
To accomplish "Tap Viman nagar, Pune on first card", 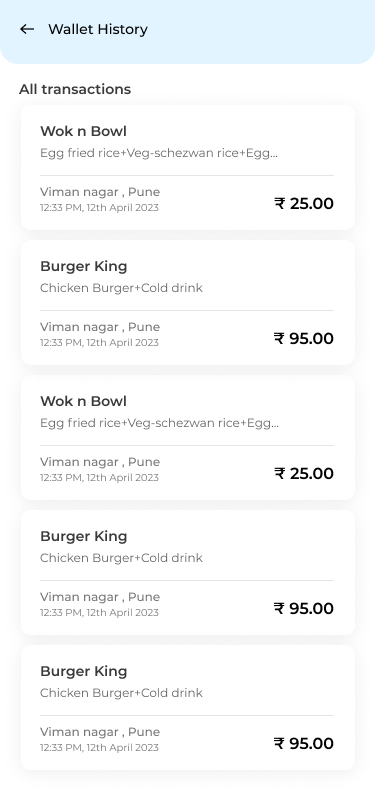I will click(100, 192).
